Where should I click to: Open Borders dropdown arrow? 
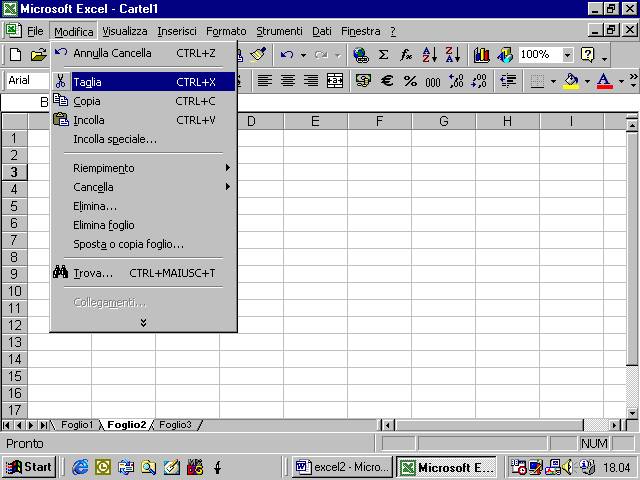pyautogui.click(x=553, y=81)
